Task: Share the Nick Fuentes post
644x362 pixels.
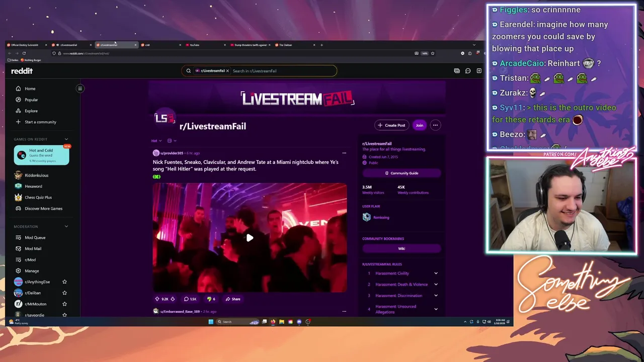Action: [233, 299]
